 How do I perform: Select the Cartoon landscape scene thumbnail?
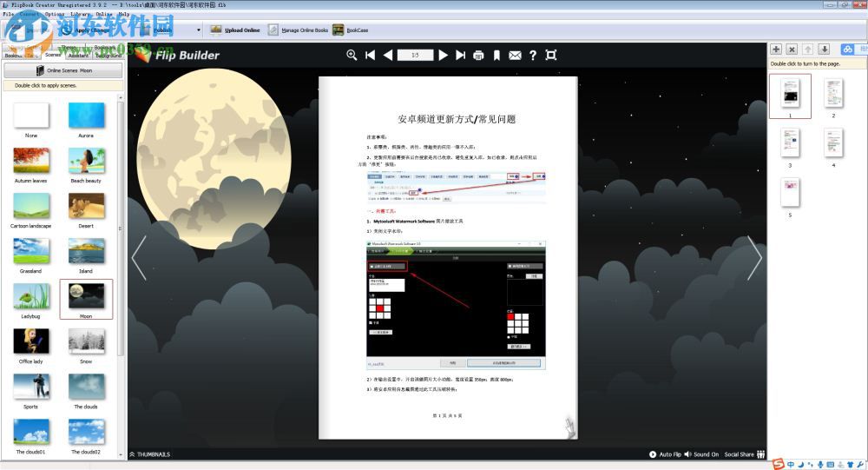coord(31,207)
